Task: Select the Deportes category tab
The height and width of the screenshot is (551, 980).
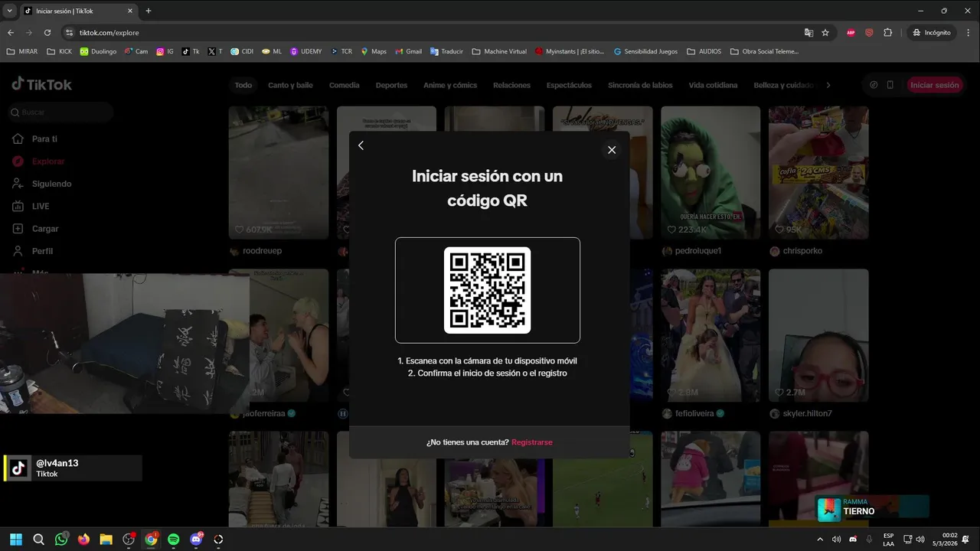Action: [x=391, y=85]
